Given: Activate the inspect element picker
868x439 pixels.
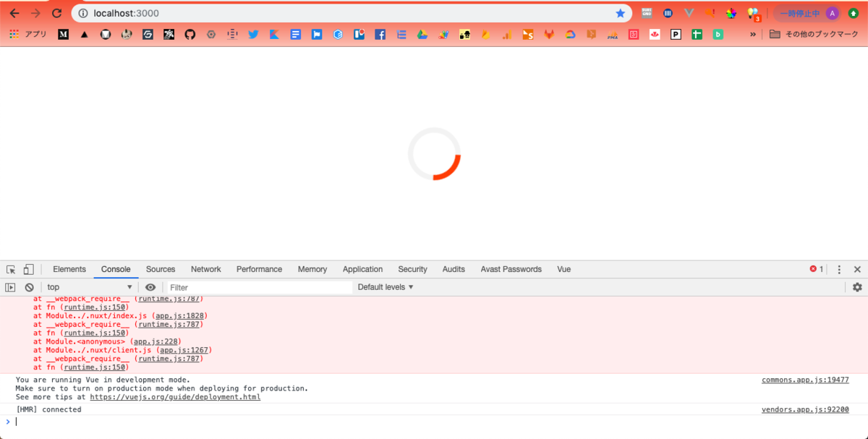Looking at the screenshot, I should pos(10,268).
